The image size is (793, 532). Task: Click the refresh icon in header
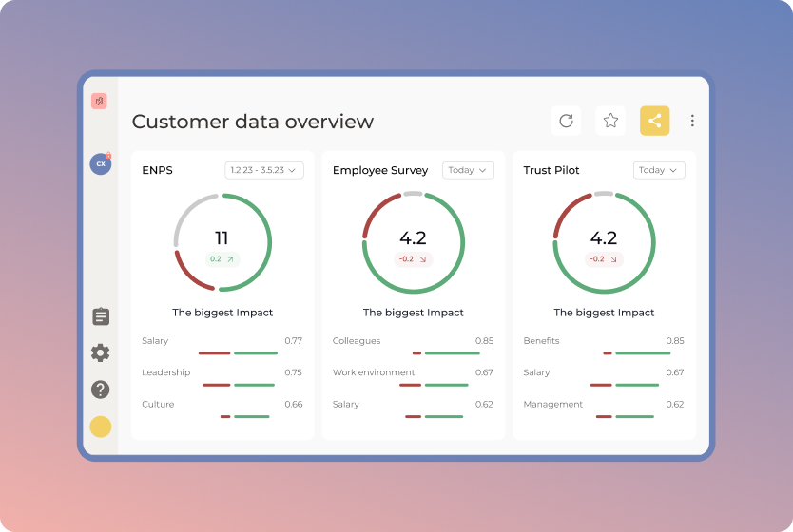[x=566, y=121]
